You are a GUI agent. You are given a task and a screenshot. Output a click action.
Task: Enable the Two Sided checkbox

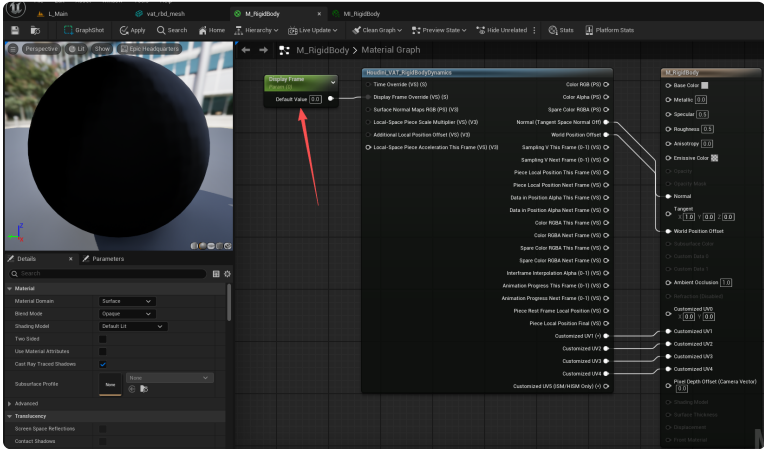click(103, 339)
